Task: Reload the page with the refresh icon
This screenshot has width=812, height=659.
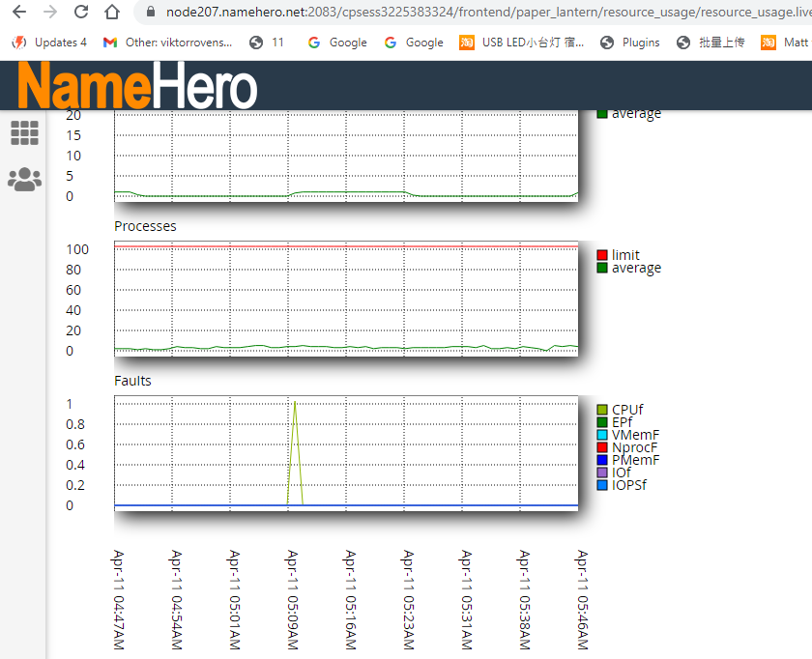Action: (81, 13)
